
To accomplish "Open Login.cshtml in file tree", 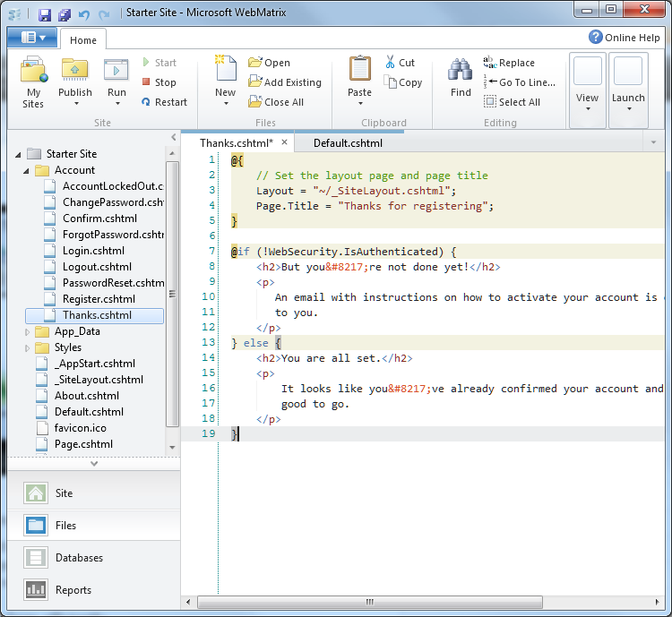I will [93, 251].
